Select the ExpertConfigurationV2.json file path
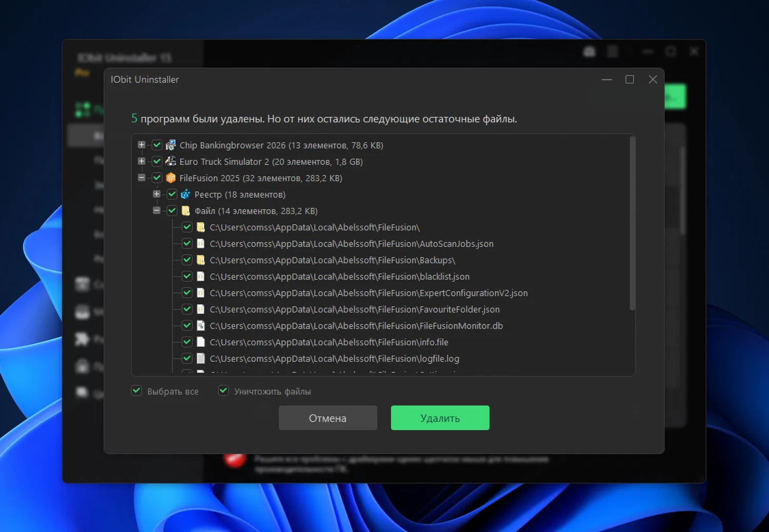The image size is (769, 532). pos(369,293)
